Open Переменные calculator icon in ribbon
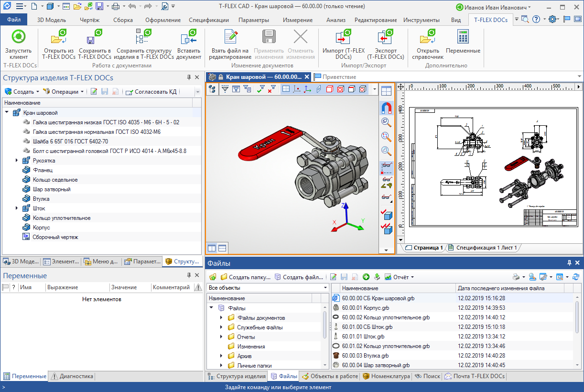 point(463,37)
